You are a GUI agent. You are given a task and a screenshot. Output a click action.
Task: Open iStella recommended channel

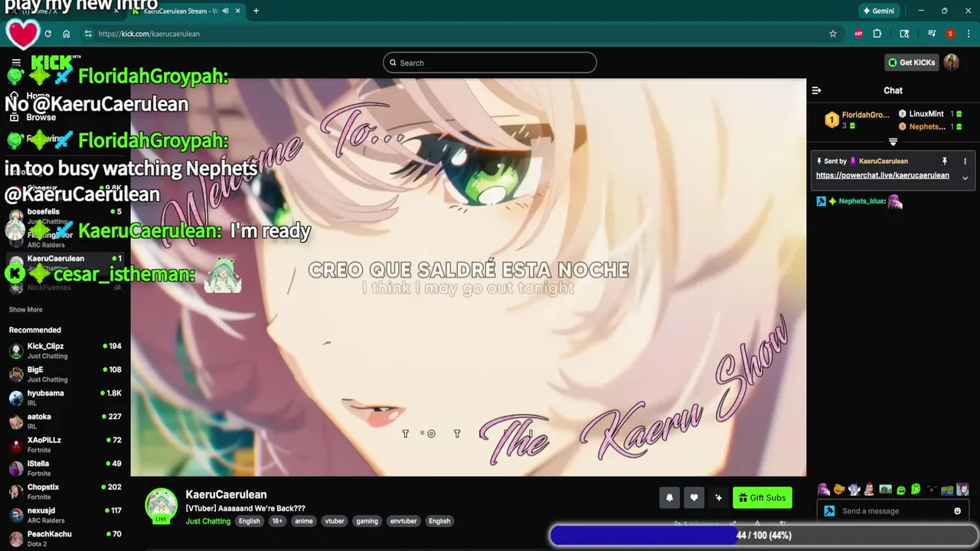click(65, 468)
